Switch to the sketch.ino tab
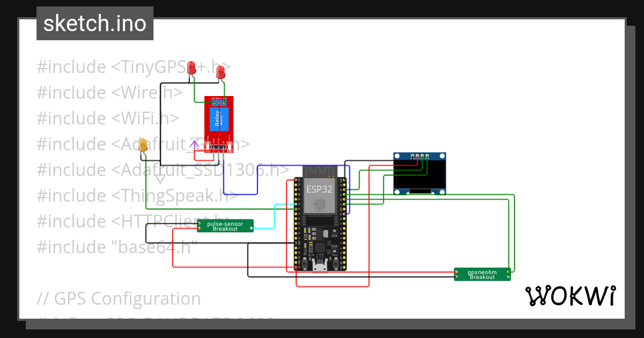644x338 pixels. (94, 23)
